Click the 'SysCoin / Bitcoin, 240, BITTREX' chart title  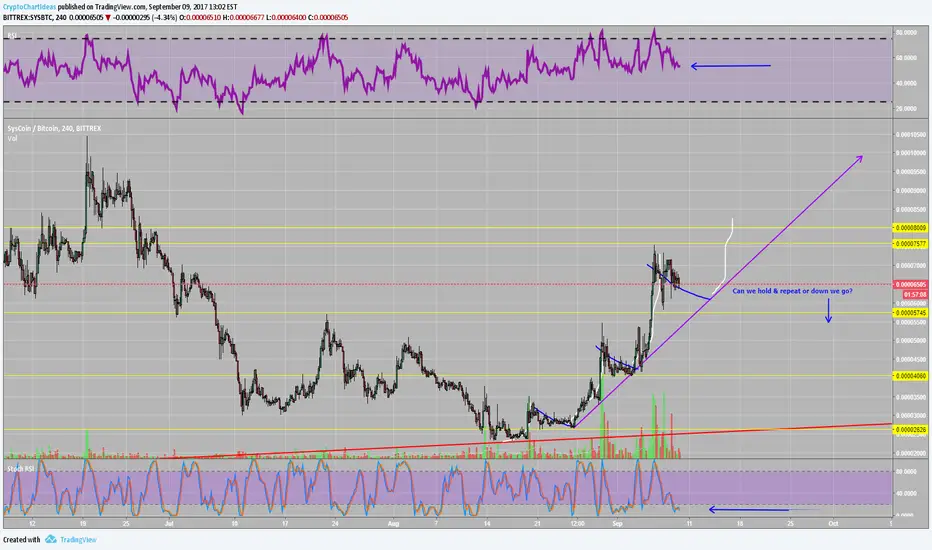pos(54,128)
